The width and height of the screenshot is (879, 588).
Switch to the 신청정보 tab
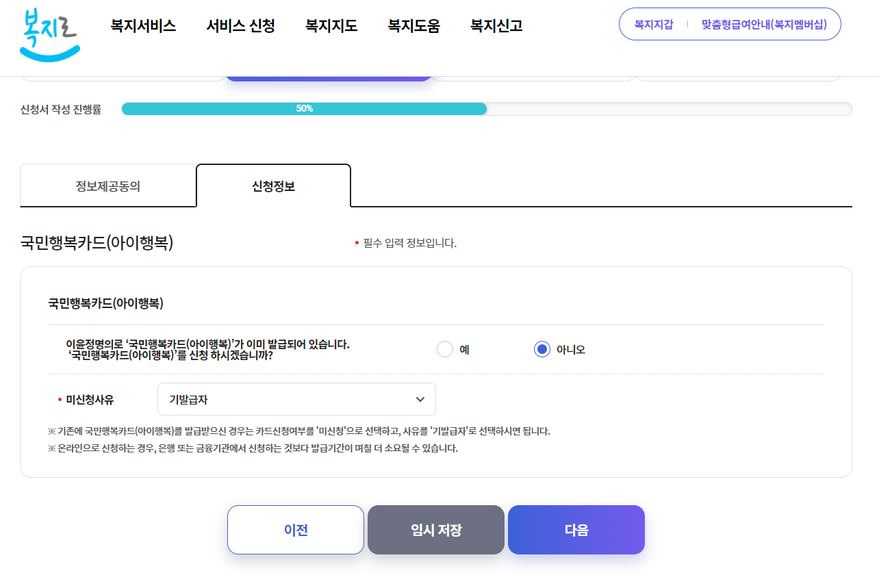[x=273, y=186]
